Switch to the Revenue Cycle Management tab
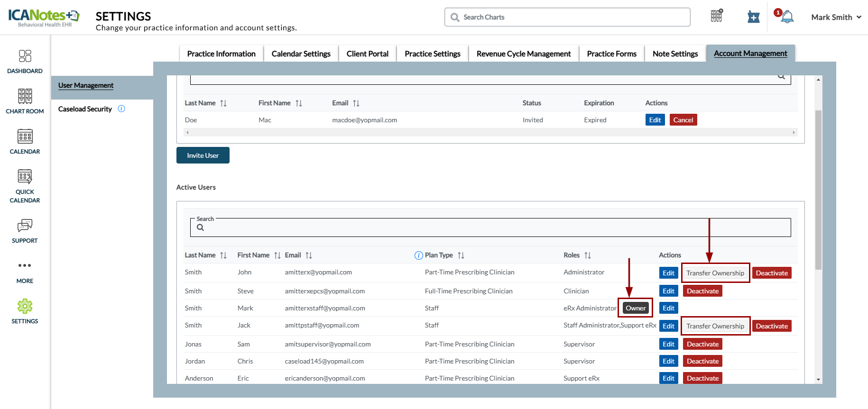This screenshot has width=868, height=409. [524, 54]
